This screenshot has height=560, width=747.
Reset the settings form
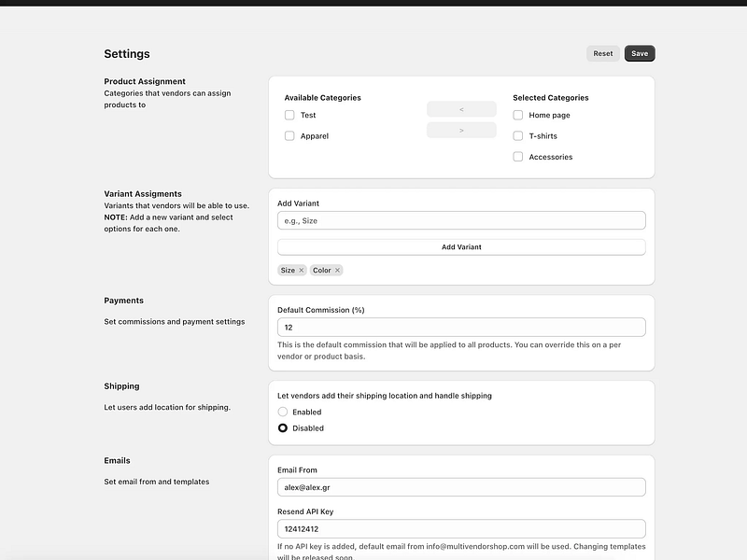click(602, 53)
